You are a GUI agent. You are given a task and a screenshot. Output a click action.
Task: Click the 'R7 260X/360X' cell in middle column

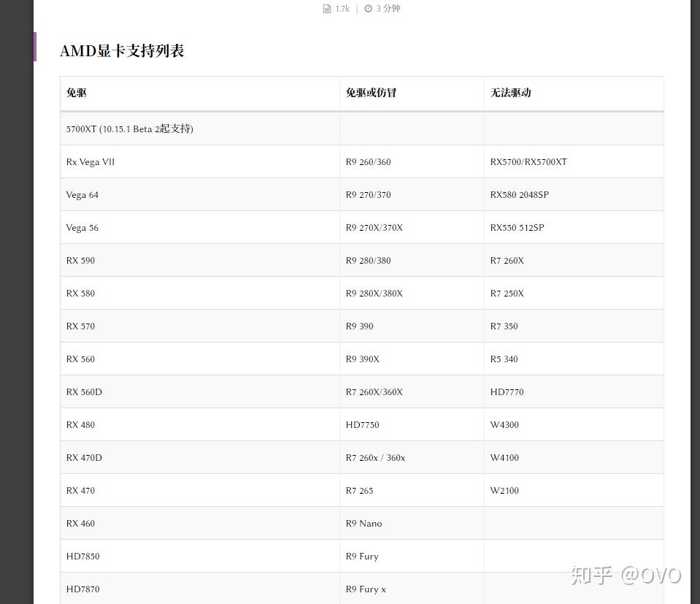412,391
